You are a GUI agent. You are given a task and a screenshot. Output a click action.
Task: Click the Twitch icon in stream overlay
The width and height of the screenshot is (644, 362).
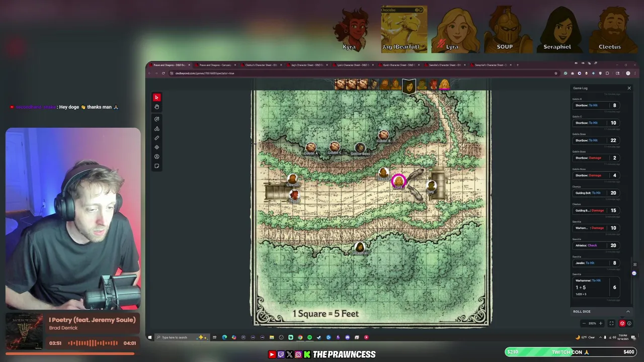[x=281, y=354]
